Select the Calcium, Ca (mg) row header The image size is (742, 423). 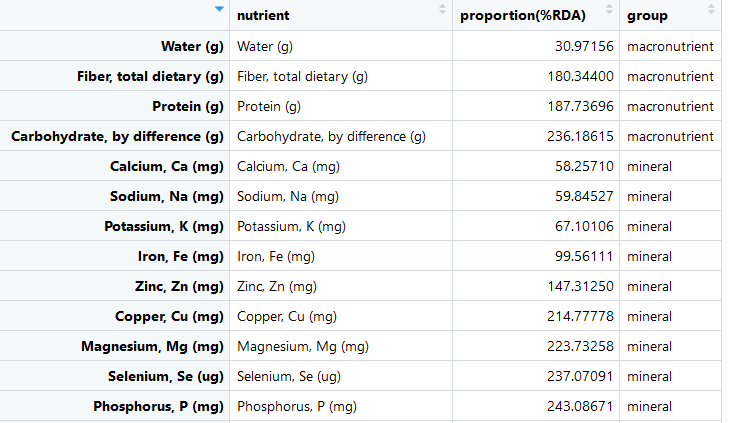coord(167,167)
